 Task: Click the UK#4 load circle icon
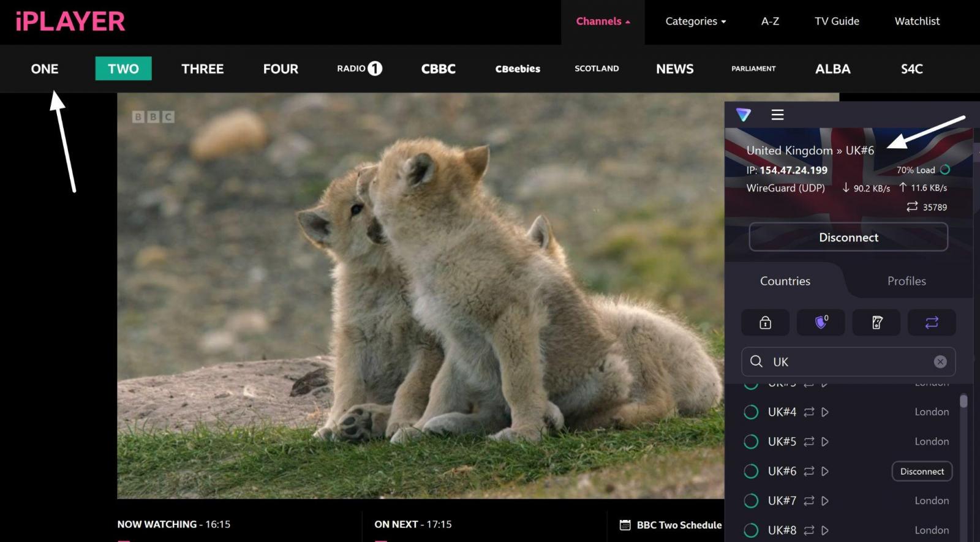point(751,412)
